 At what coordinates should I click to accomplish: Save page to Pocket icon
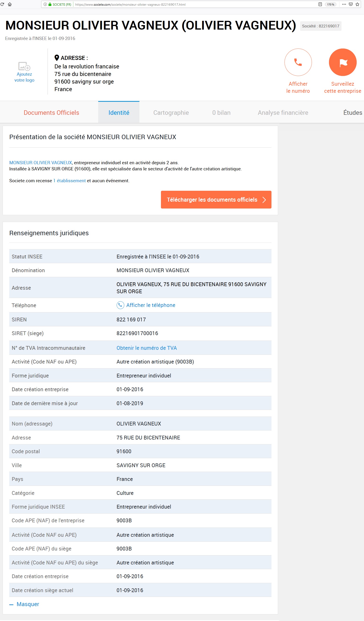(351, 4)
